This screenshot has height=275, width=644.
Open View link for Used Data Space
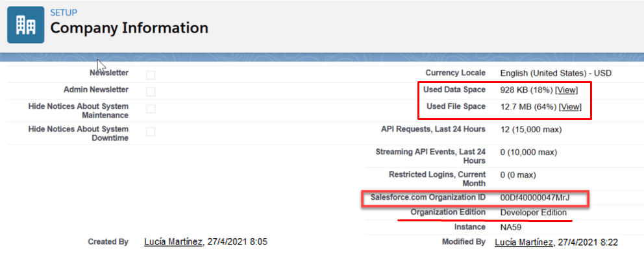[x=566, y=90]
